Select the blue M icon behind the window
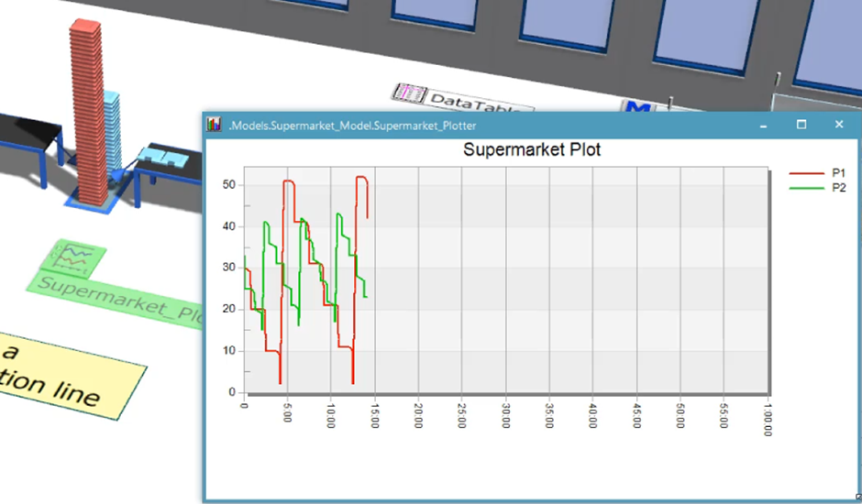The height and width of the screenshot is (504, 862). (x=639, y=107)
